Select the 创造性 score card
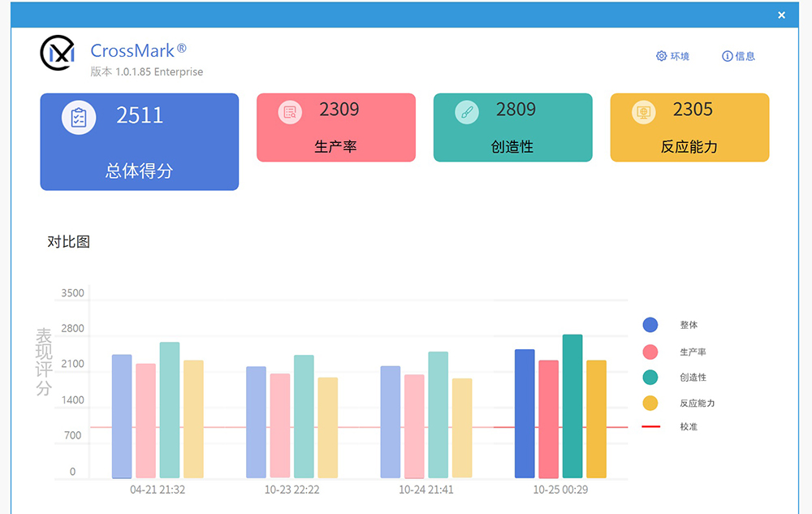The width and height of the screenshot is (812, 514). pos(512,127)
